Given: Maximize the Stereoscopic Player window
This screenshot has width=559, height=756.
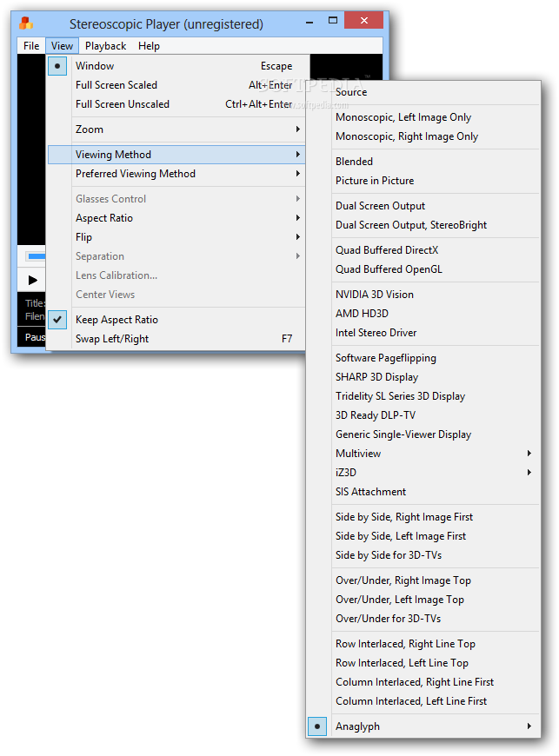Looking at the screenshot, I should (333, 21).
